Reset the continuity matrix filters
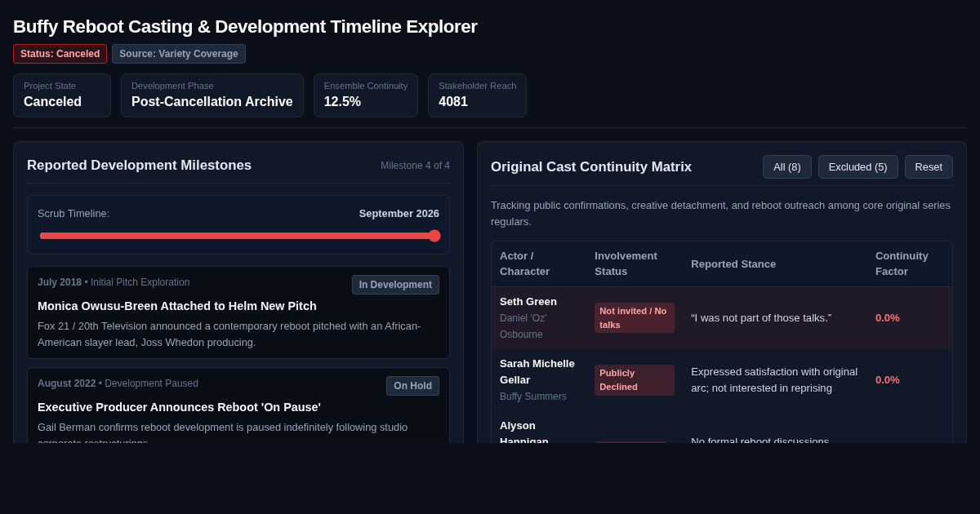980x514 pixels. point(929,166)
